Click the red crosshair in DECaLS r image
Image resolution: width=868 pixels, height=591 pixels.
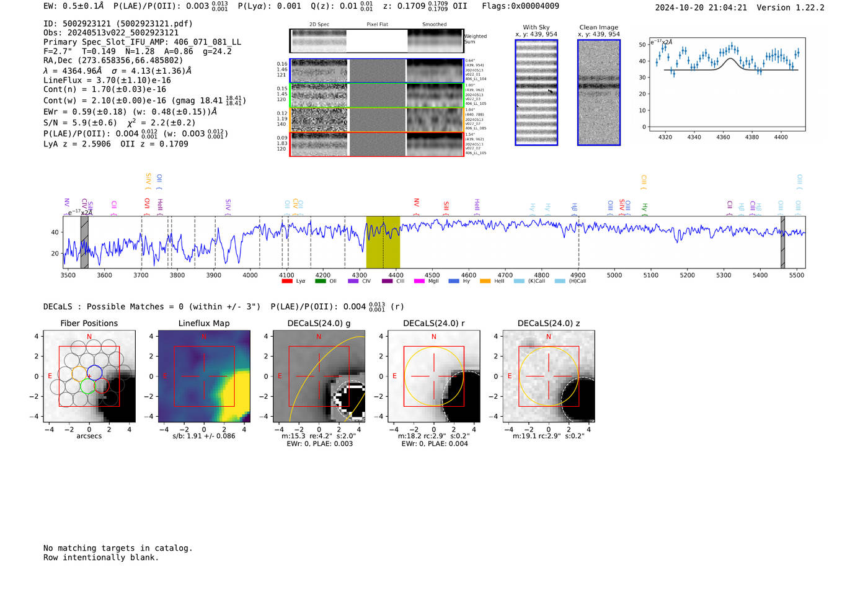[x=433, y=376]
